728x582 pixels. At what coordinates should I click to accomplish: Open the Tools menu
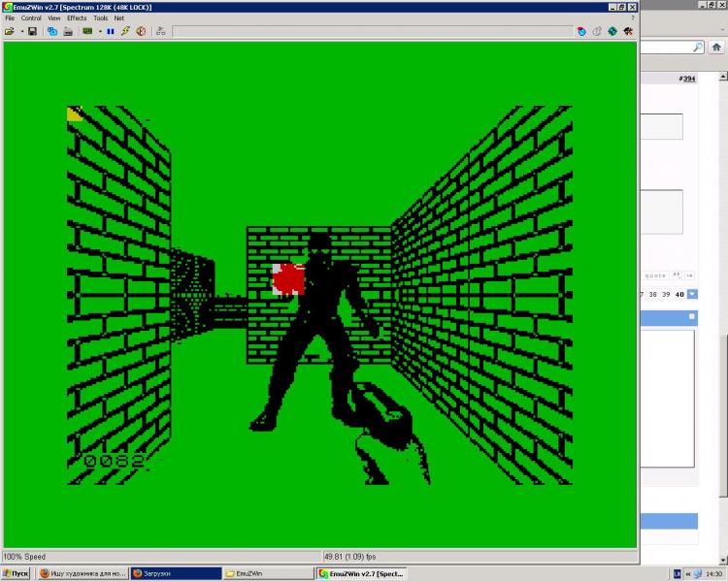[x=100, y=18]
